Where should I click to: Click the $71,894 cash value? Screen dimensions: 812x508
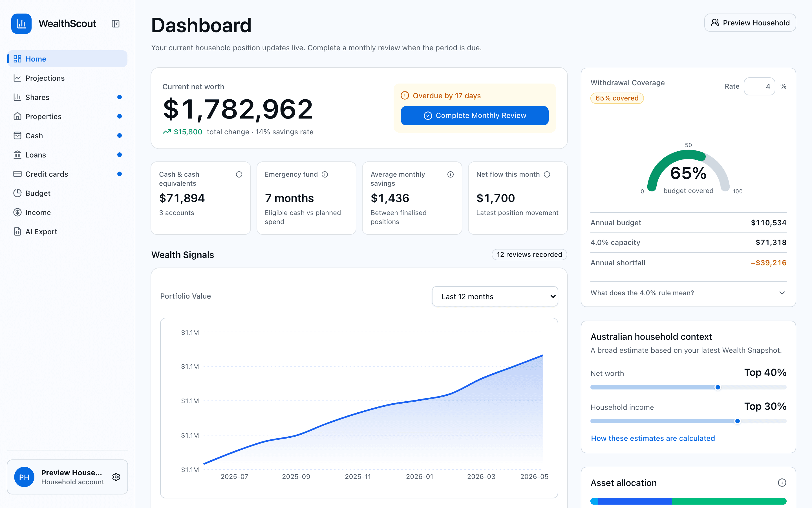(182, 198)
